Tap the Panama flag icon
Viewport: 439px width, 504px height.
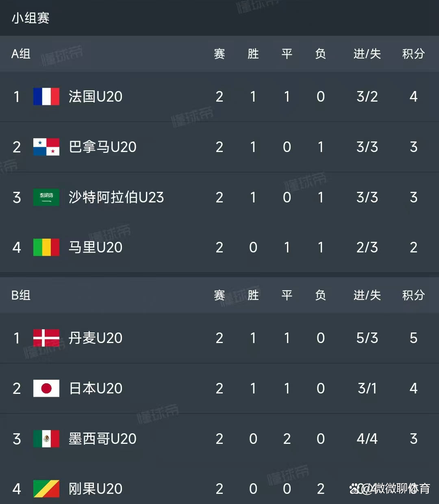46,147
